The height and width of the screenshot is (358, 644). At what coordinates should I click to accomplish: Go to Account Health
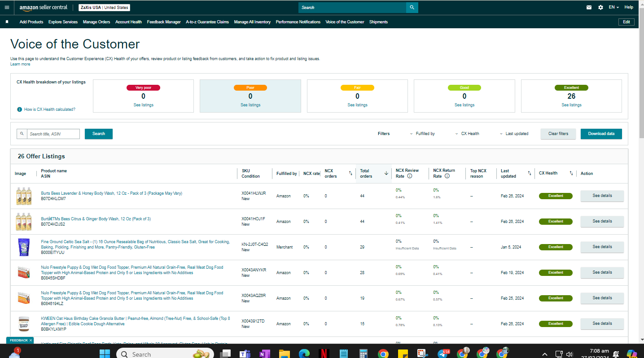pyautogui.click(x=128, y=22)
